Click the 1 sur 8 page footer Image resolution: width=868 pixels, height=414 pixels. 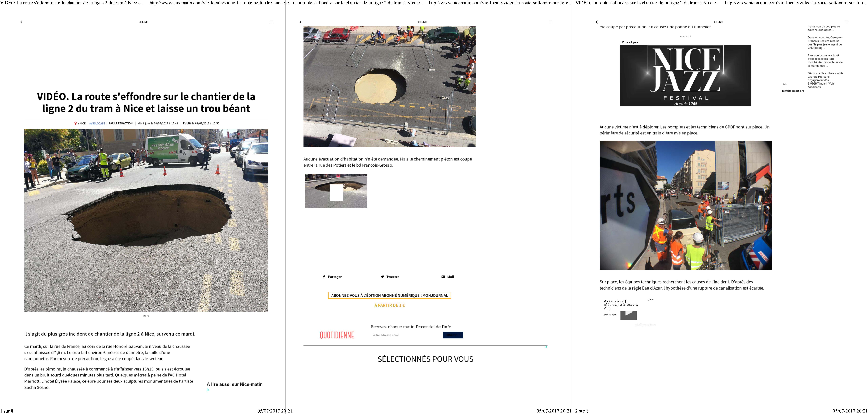7,411
